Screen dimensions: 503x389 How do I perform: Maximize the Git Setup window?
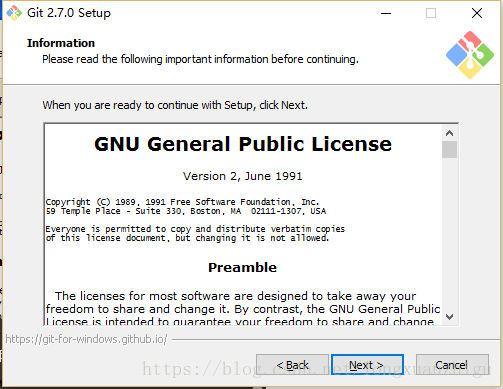point(431,13)
